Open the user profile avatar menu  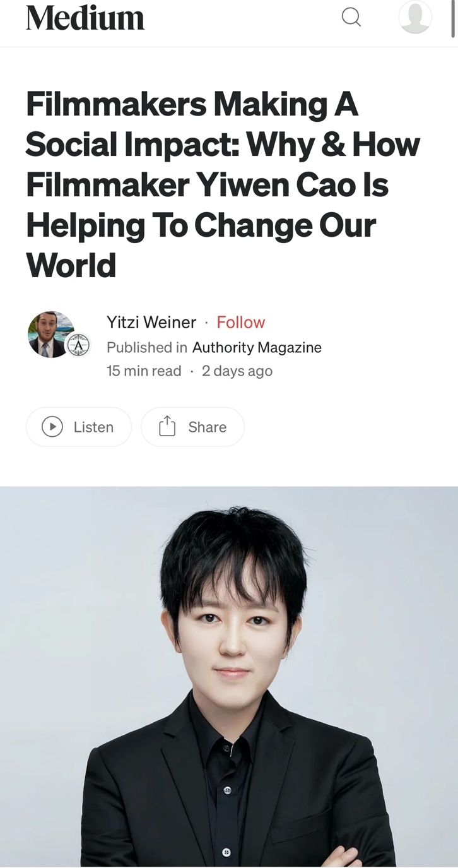point(415,17)
